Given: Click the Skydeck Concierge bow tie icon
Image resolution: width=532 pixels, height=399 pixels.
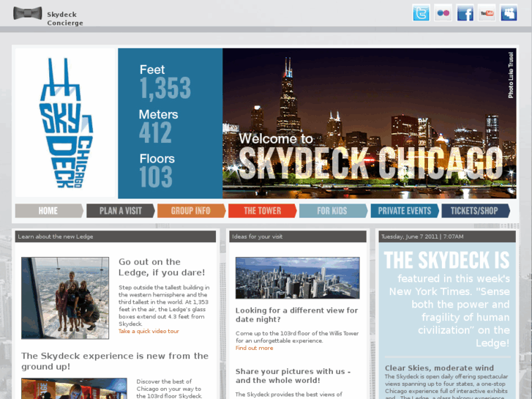Looking at the screenshot, I should [x=28, y=14].
